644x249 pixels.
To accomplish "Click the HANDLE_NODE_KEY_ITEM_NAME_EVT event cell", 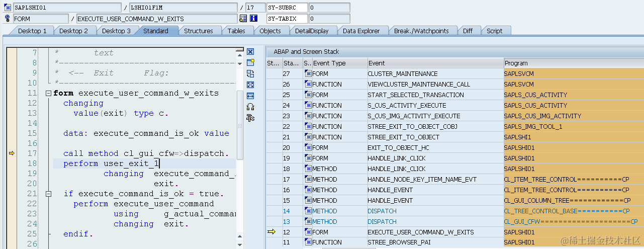I will [x=435, y=179].
